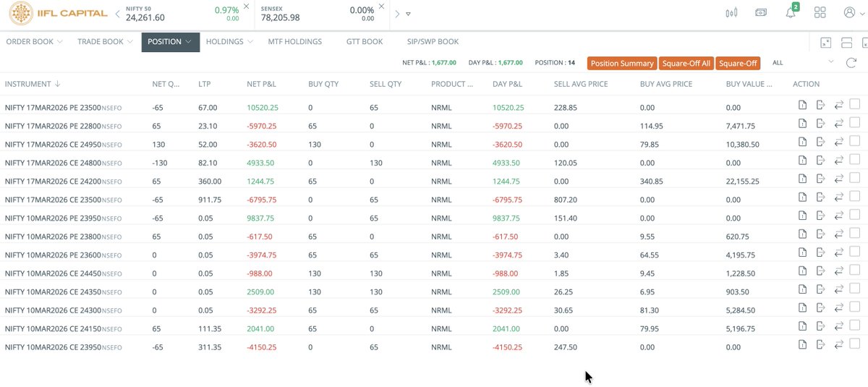This screenshot has height=387, width=868.
Task: Go to next index ticker arrow
Action: [x=397, y=14]
